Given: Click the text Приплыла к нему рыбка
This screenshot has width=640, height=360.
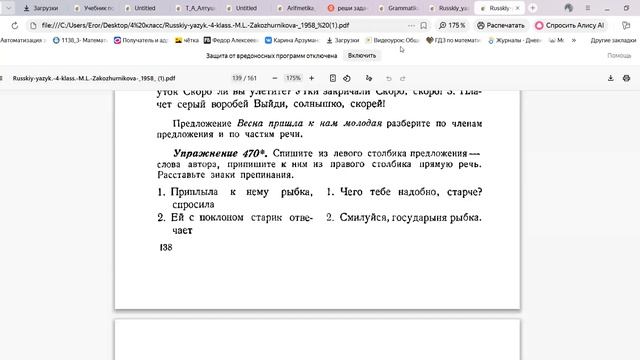Looking at the screenshot, I should point(242,192).
